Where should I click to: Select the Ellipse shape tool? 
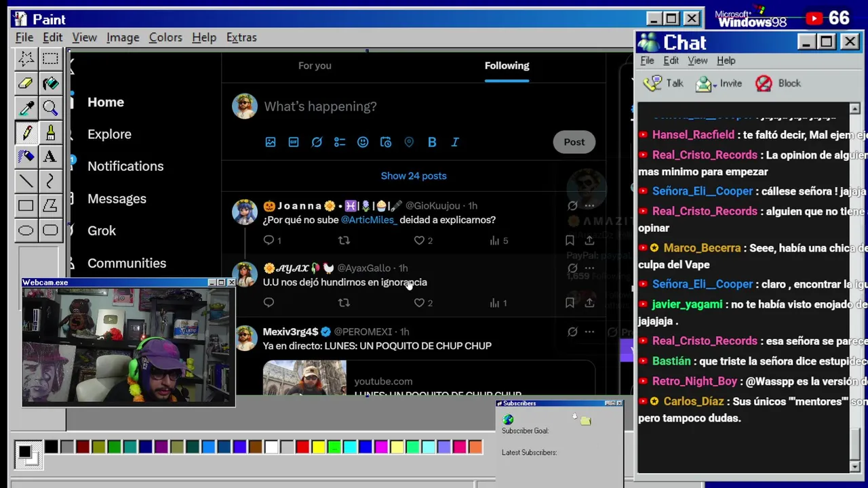[x=26, y=230]
